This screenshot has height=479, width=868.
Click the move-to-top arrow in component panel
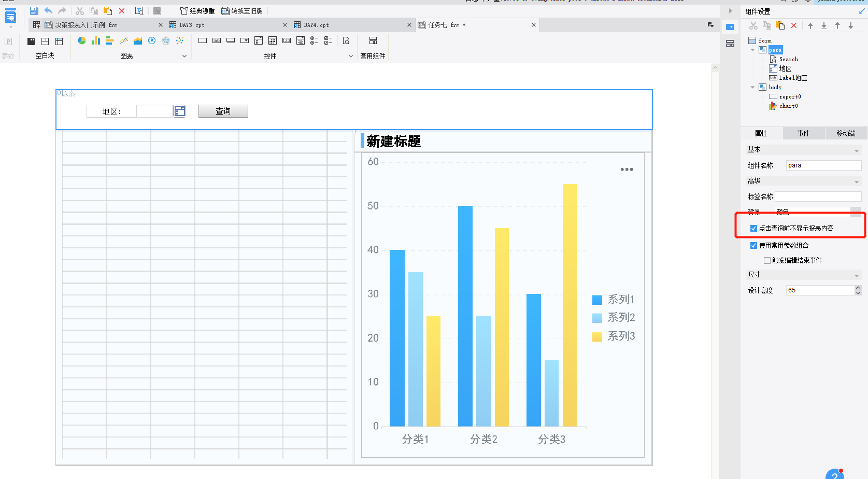click(810, 25)
